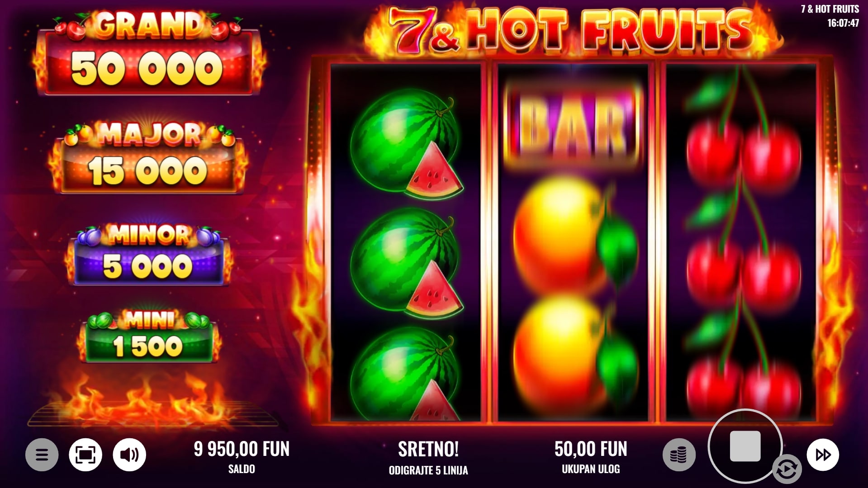Activate turbo fast-forward spin
Viewport: 868px width, 488px height.
823,455
